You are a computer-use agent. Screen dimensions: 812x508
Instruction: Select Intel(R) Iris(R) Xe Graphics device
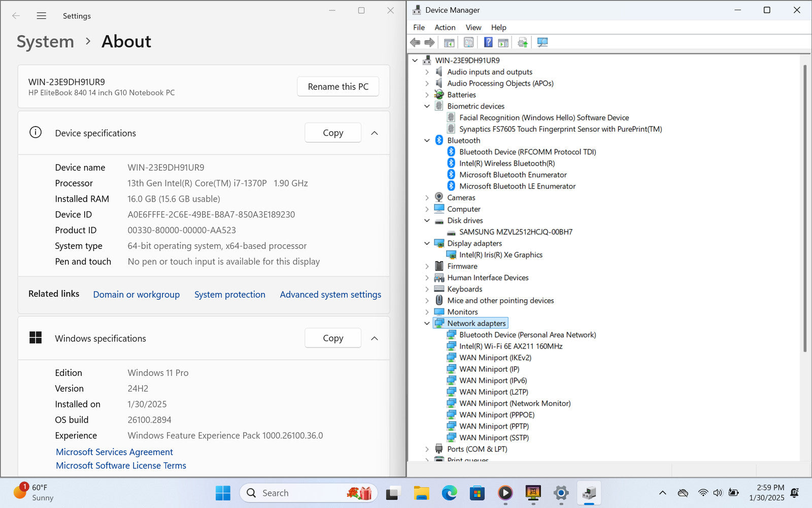click(501, 255)
